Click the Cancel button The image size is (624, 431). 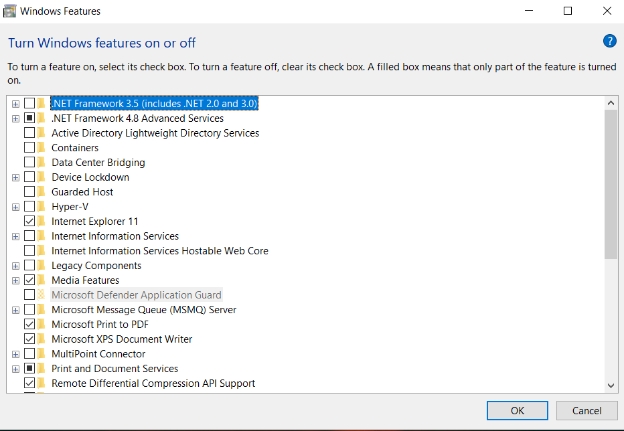(x=587, y=410)
